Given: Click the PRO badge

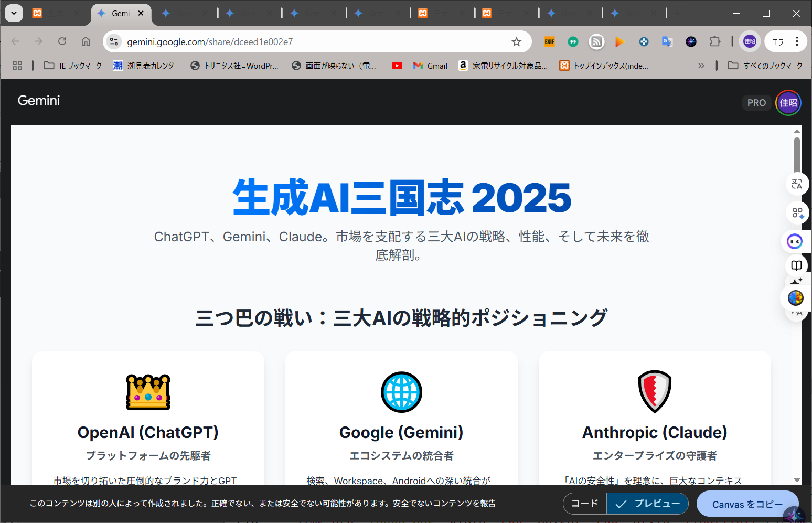Looking at the screenshot, I should [x=756, y=103].
